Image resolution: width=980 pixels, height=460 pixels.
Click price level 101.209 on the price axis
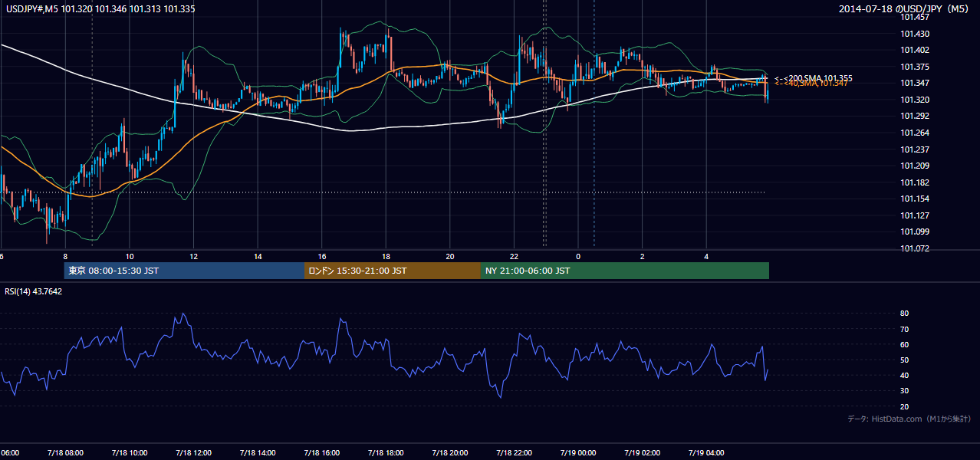[x=914, y=166]
